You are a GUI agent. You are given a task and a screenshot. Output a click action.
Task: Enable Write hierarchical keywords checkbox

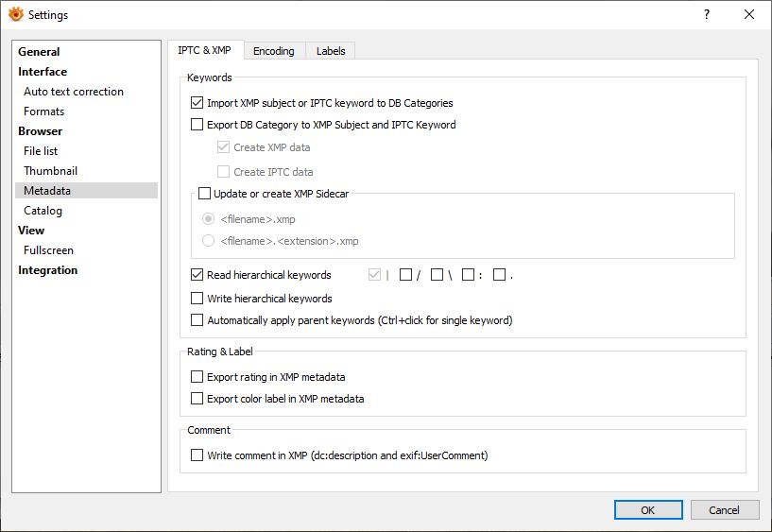[x=197, y=299]
